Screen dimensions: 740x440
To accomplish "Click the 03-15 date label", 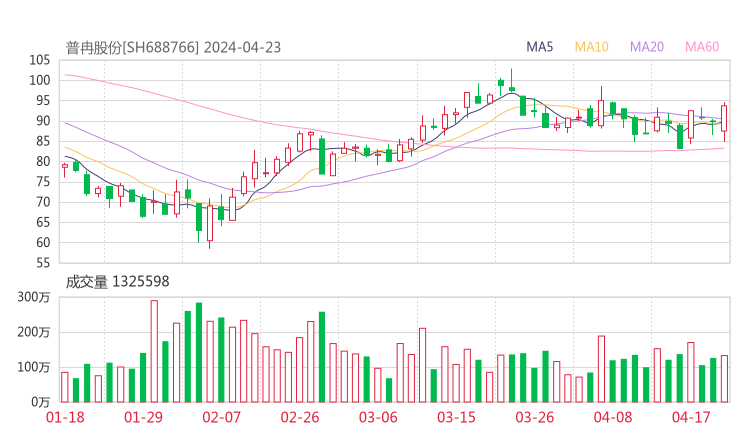I will click(456, 417).
